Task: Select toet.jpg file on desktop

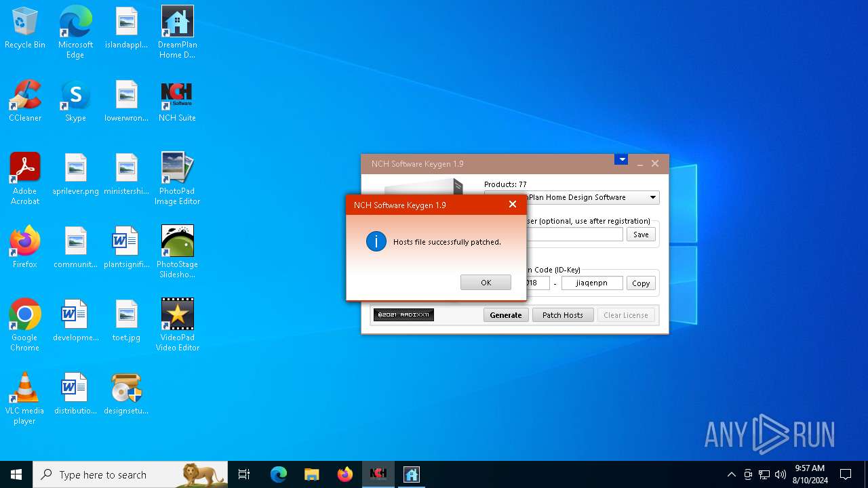Action: (x=126, y=321)
